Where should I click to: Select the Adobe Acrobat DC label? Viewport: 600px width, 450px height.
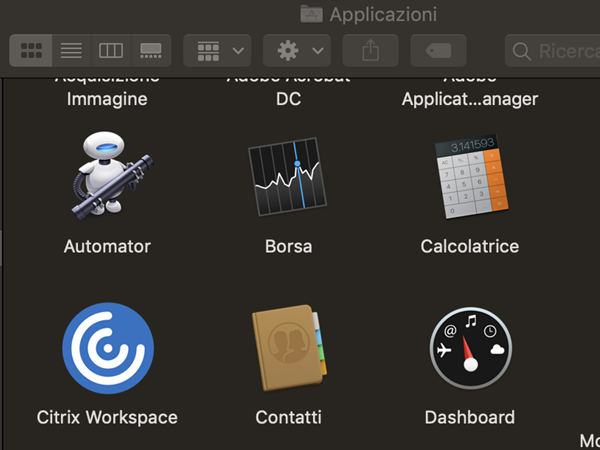click(289, 92)
